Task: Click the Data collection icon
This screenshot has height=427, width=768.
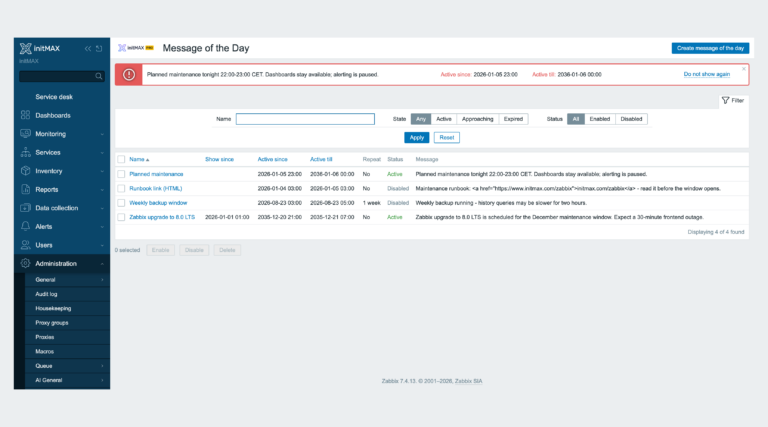Action: tap(25, 208)
